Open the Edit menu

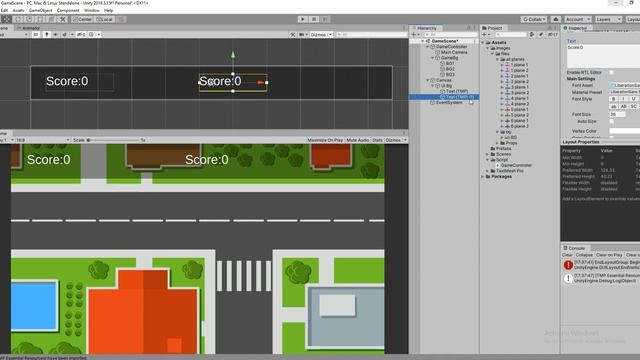click(4, 10)
